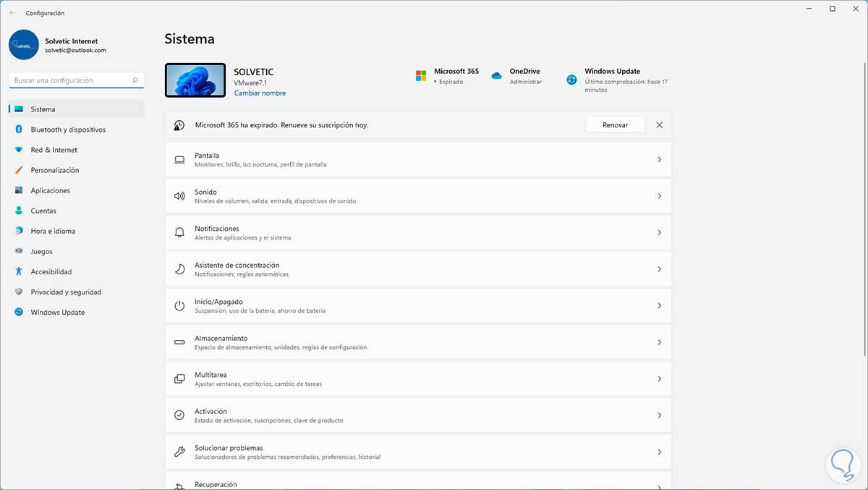Click the Almacenamiento drive icon
The width and height of the screenshot is (868, 490).
tap(180, 342)
